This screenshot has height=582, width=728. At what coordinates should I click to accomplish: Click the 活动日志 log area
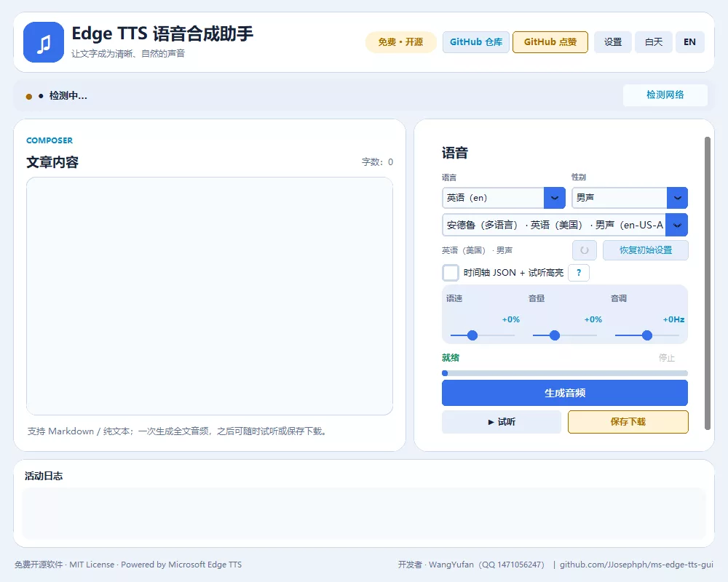[x=364, y=513]
